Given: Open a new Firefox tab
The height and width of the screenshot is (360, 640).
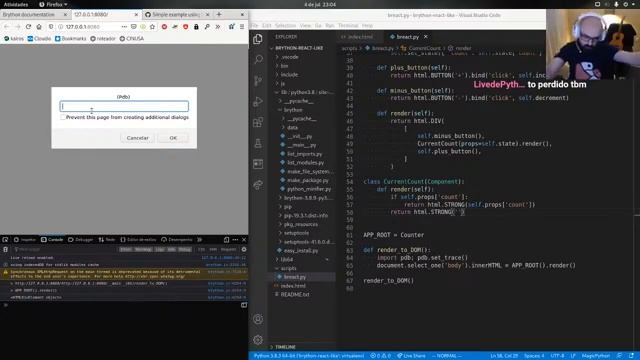Looking at the screenshot, I should [219, 14].
